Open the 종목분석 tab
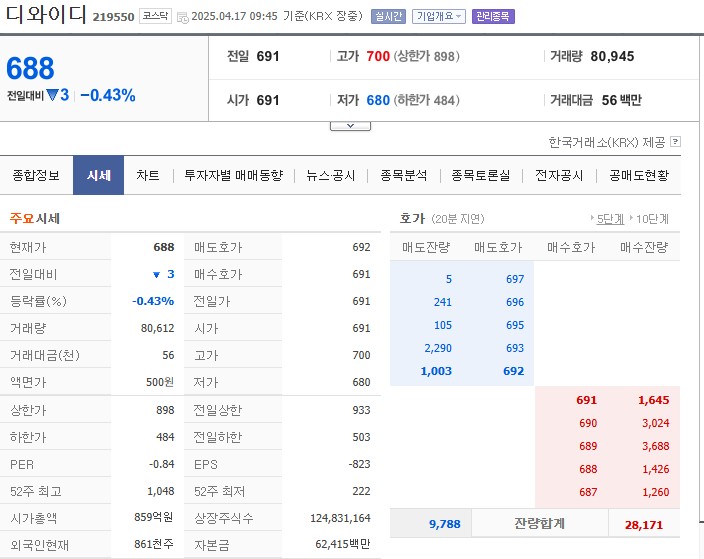The height and width of the screenshot is (559, 704). (403, 175)
